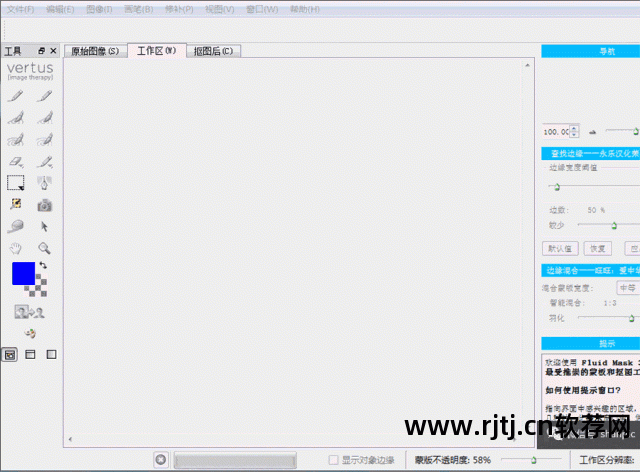Close the 工具 tools panel
640x472 pixels.
[x=53, y=51]
